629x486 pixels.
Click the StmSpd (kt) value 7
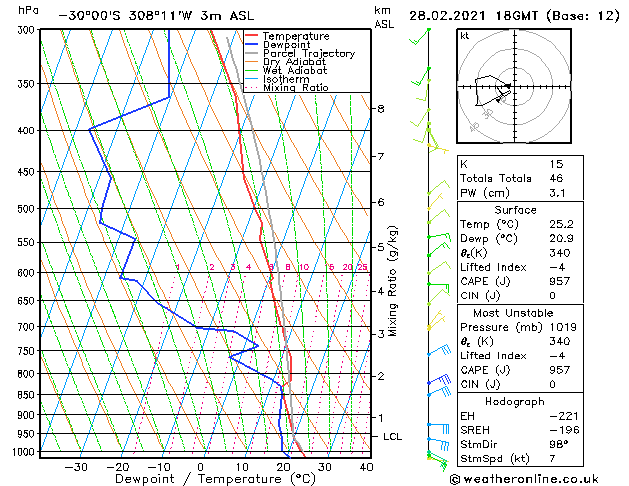click(552, 458)
